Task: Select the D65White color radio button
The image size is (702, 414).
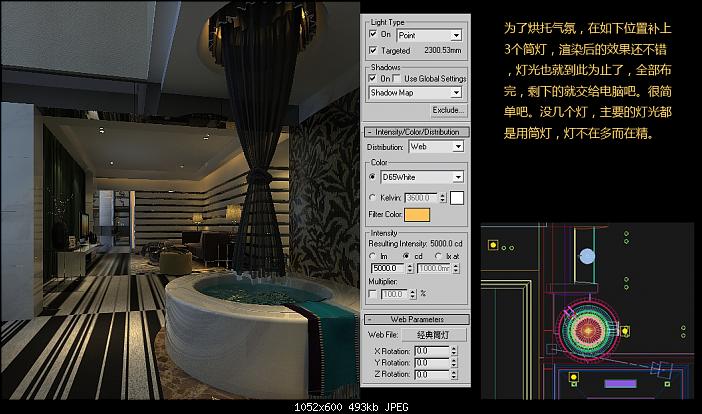Action: (372, 177)
